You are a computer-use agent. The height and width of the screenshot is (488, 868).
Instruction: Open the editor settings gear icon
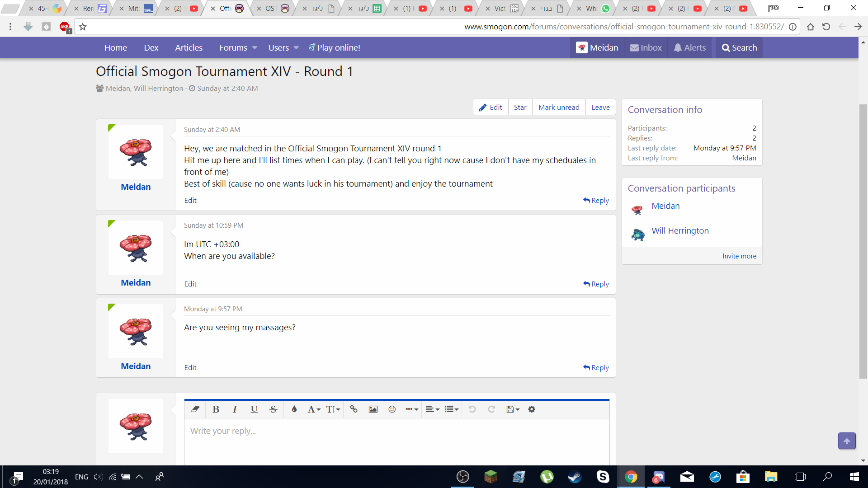(x=532, y=409)
